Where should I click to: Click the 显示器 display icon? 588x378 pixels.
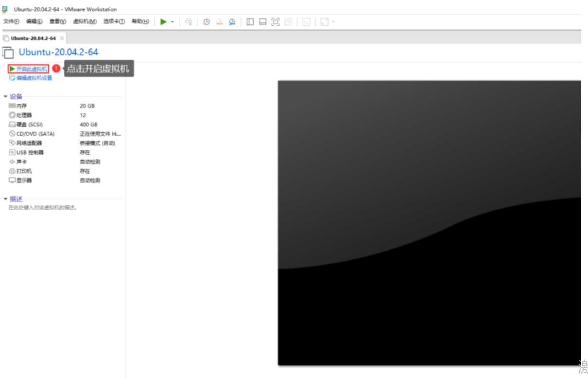[12, 180]
